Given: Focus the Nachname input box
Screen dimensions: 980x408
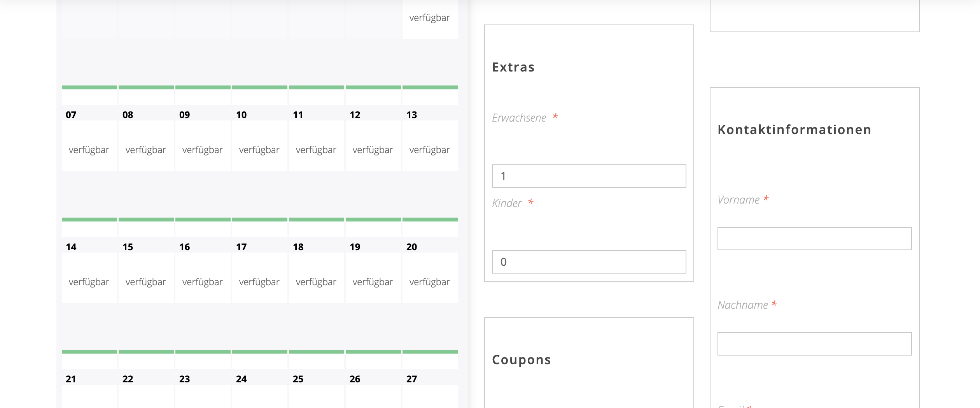Looking at the screenshot, I should coord(814,344).
